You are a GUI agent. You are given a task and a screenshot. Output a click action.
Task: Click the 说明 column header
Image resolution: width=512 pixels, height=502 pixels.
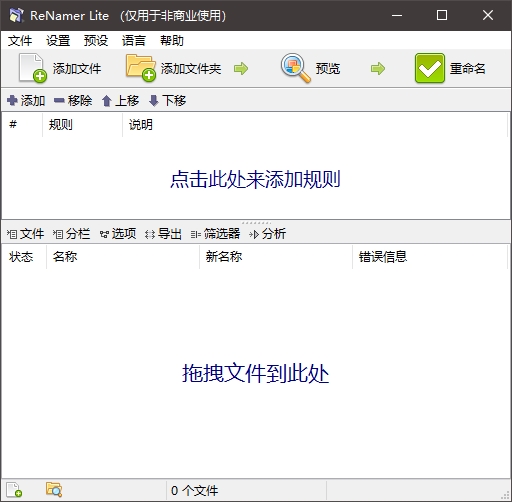(x=315, y=125)
